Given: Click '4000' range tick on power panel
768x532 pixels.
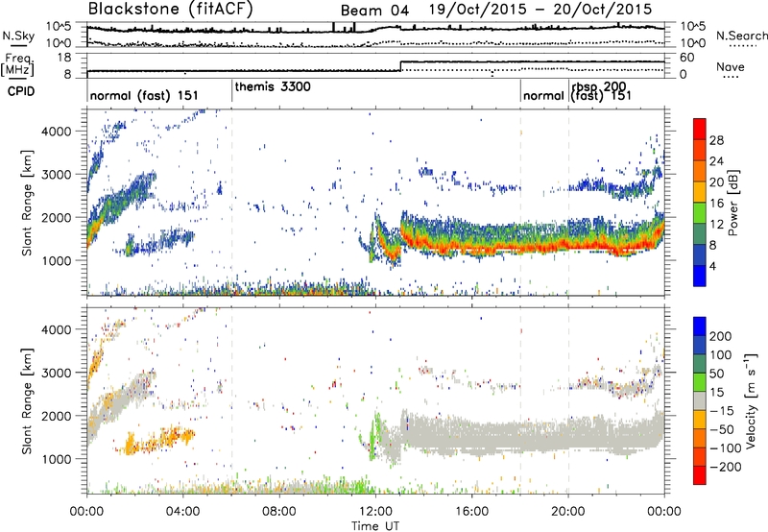Looking at the screenshot, I should pyautogui.click(x=57, y=132).
